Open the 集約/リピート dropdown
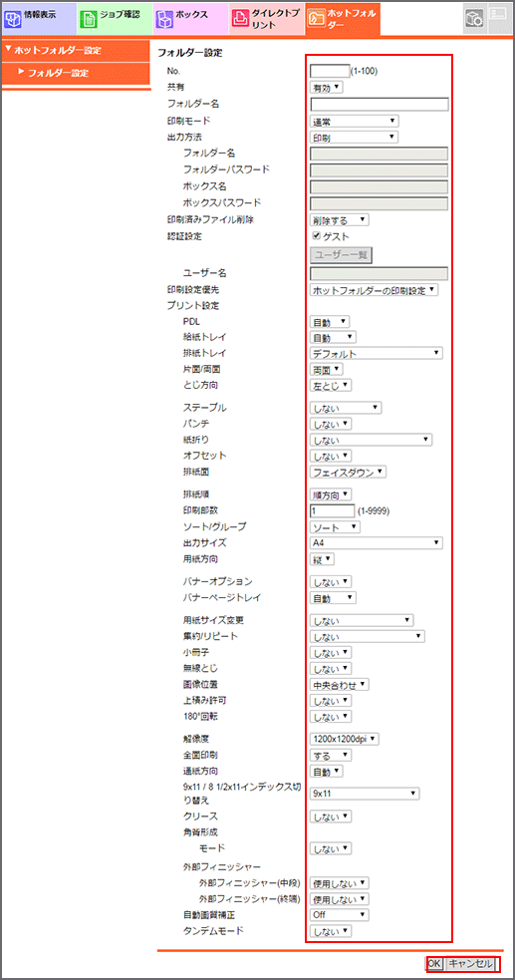Image resolution: width=515 pixels, height=980 pixels. [x=368, y=637]
